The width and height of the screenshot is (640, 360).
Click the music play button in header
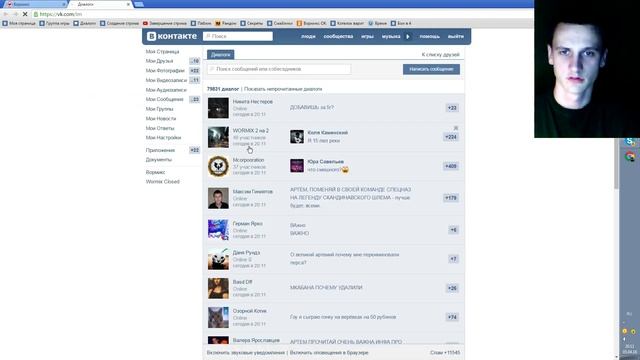[408, 36]
